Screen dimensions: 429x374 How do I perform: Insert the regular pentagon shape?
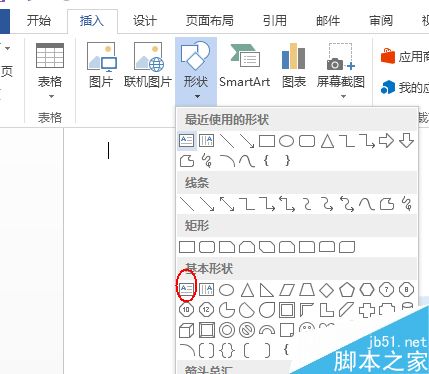347,290
